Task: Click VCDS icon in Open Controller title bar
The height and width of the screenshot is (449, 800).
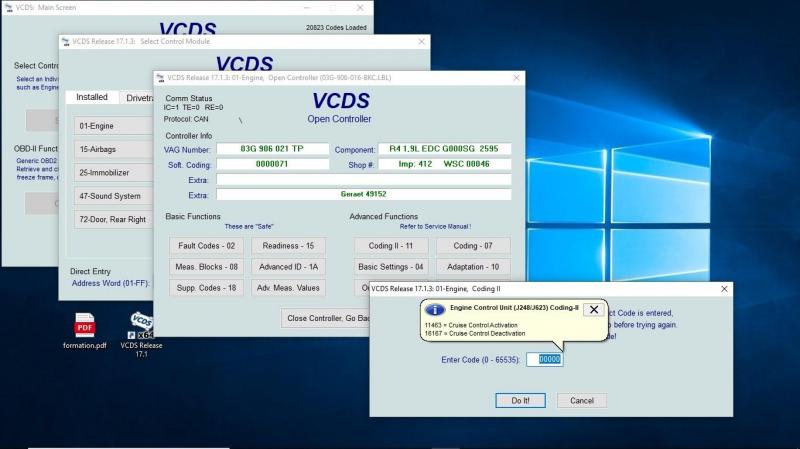Action: point(161,78)
